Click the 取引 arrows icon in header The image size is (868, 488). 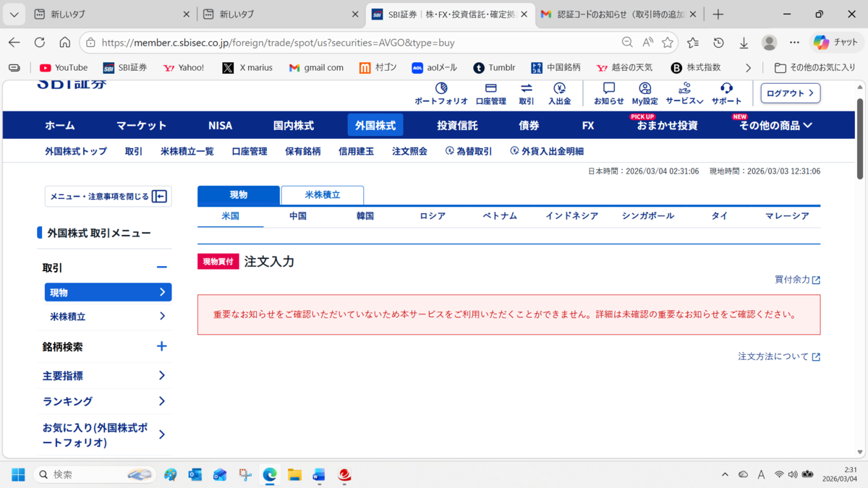pos(527,89)
